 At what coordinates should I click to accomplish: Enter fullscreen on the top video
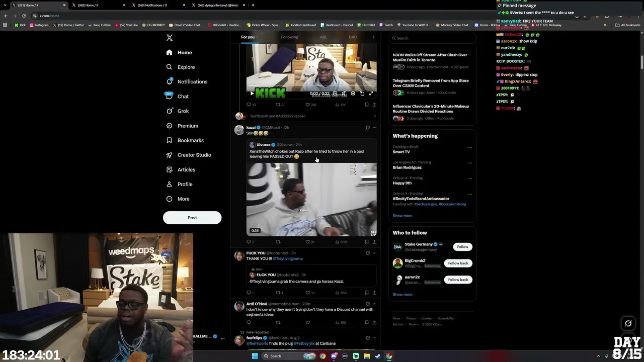[371, 94]
